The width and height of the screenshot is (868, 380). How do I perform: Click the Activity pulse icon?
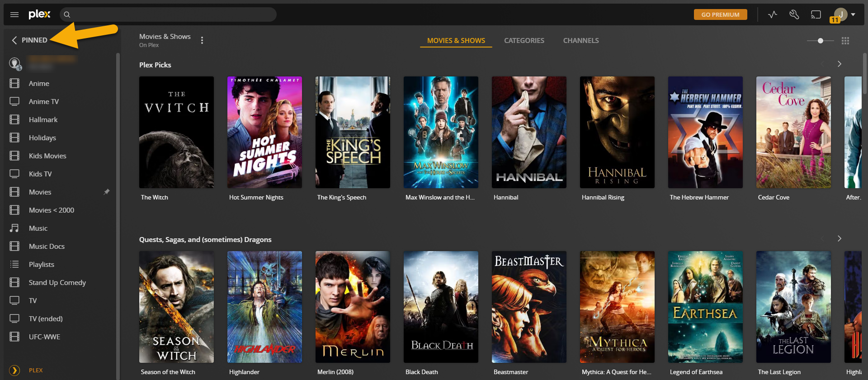[773, 14]
